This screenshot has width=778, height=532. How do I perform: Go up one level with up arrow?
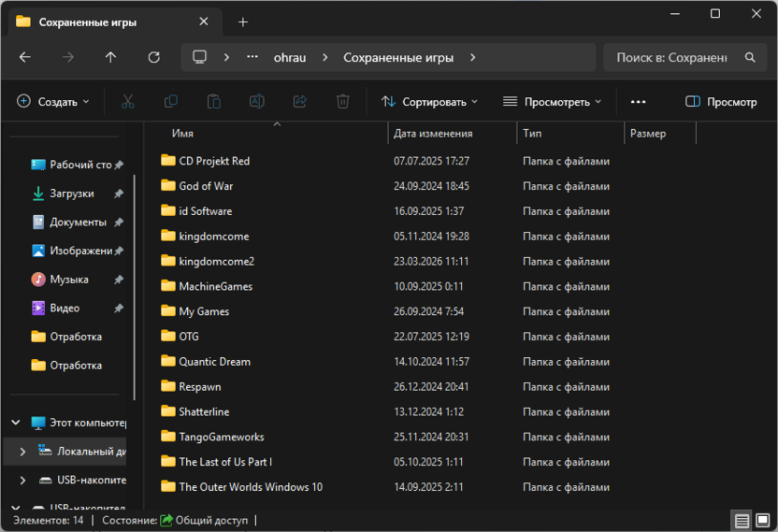coord(110,58)
